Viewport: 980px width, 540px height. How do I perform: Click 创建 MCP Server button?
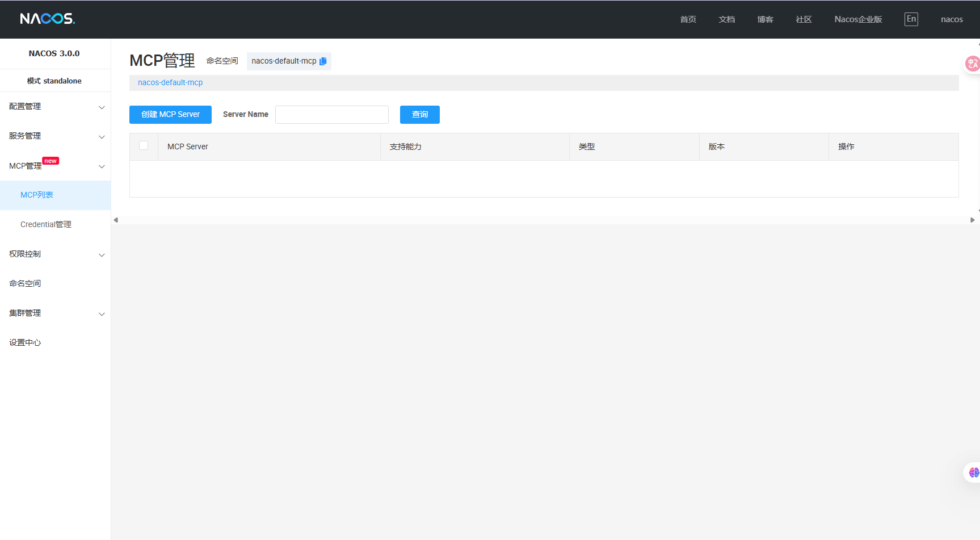(x=170, y=115)
